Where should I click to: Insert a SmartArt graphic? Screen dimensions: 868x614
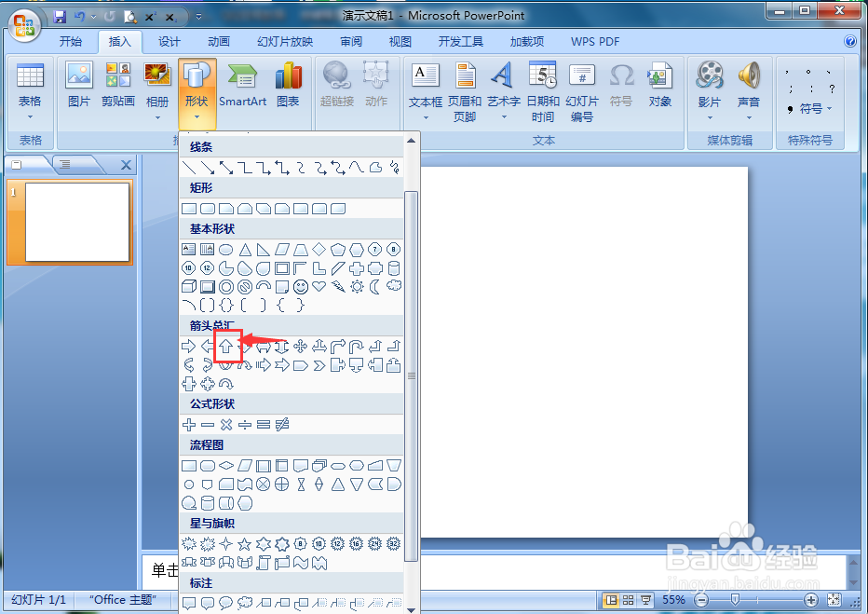click(242, 85)
